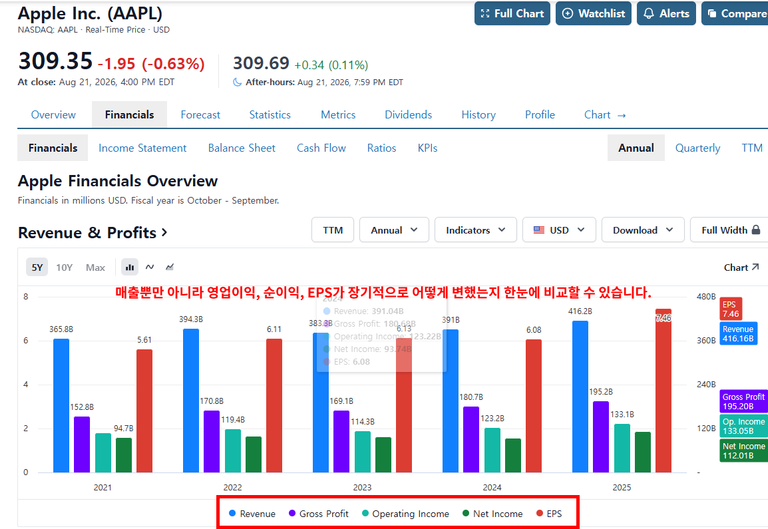Viewport: 768px width, 529px height.
Task: Click the 2022 Gross Profit purple bar
Action: tap(212, 441)
